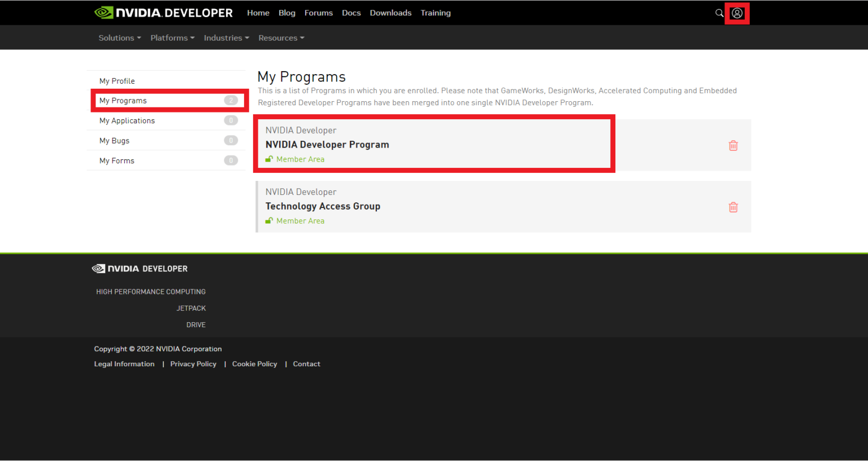Select My Profile in sidebar
Viewport: 868px width, 464px height.
point(117,81)
